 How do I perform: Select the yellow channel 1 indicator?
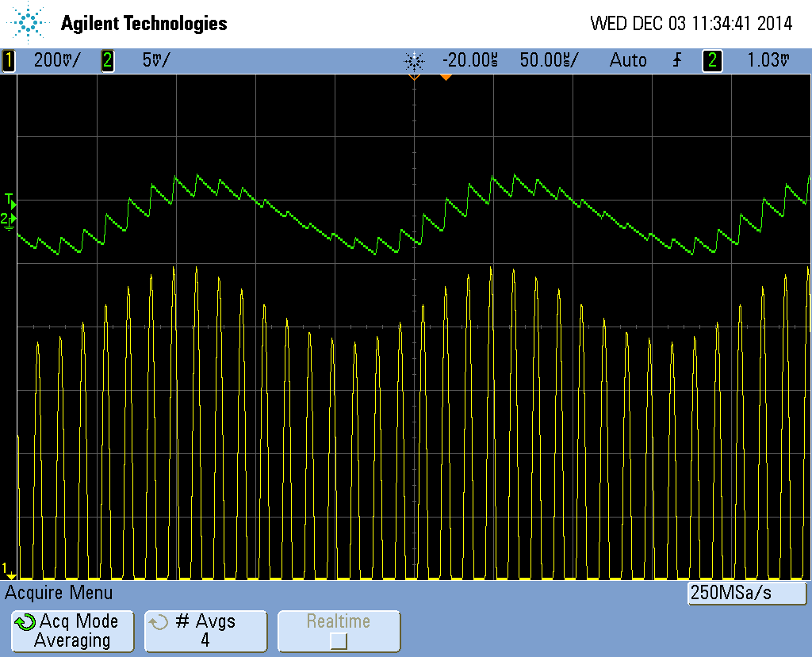pyautogui.click(x=9, y=60)
